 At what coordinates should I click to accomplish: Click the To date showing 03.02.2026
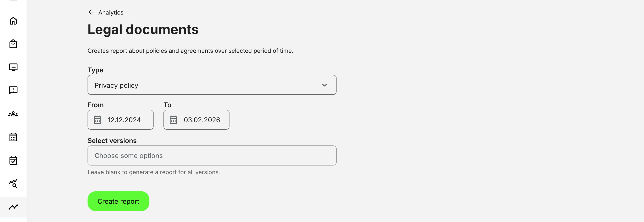(202, 120)
